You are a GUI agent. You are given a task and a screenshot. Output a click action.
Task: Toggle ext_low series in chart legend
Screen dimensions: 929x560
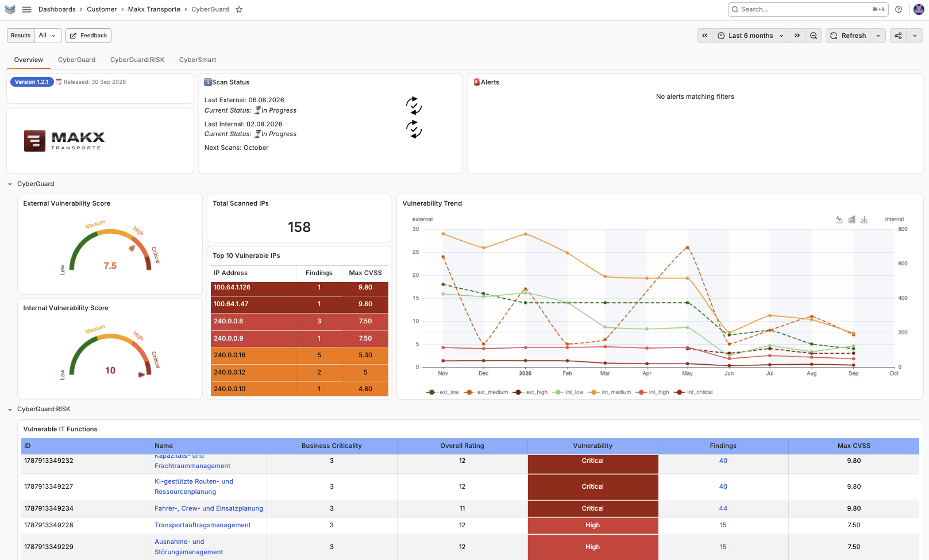(x=442, y=392)
